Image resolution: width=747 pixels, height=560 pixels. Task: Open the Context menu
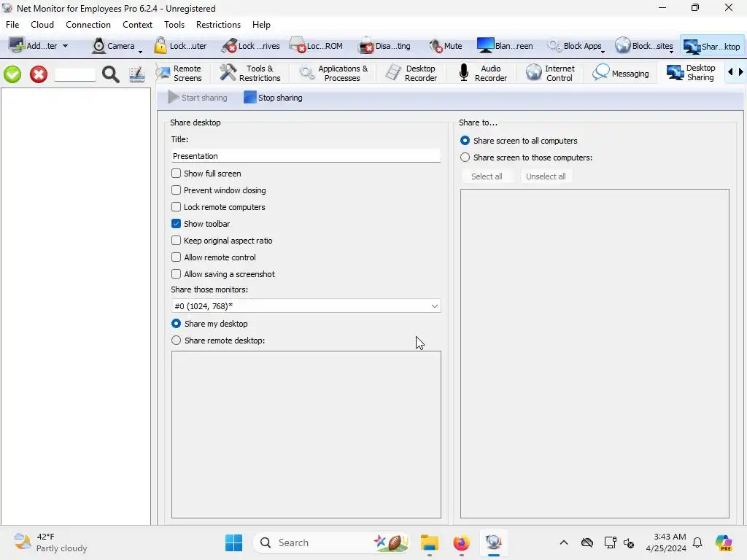(138, 25)
